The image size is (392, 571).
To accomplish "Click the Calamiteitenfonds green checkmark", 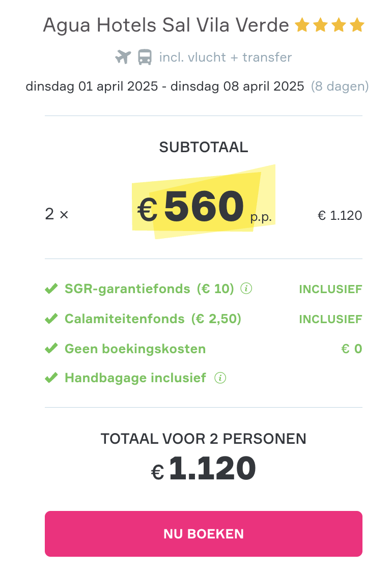I will tap(51, 319).
